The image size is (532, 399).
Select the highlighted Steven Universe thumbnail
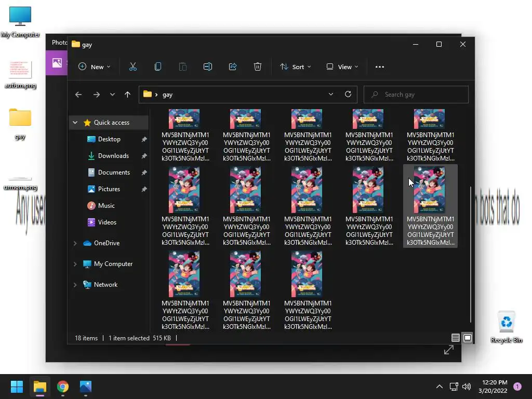[x=430, y=206]
